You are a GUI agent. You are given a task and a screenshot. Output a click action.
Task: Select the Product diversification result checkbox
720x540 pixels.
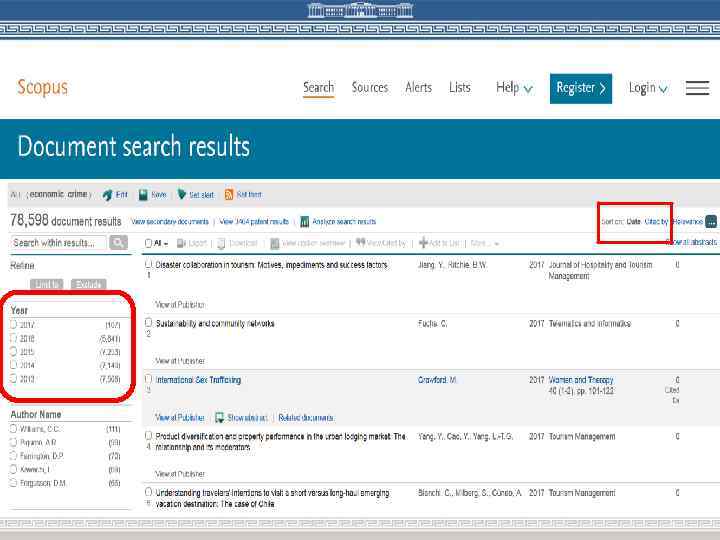pos(148,435)
